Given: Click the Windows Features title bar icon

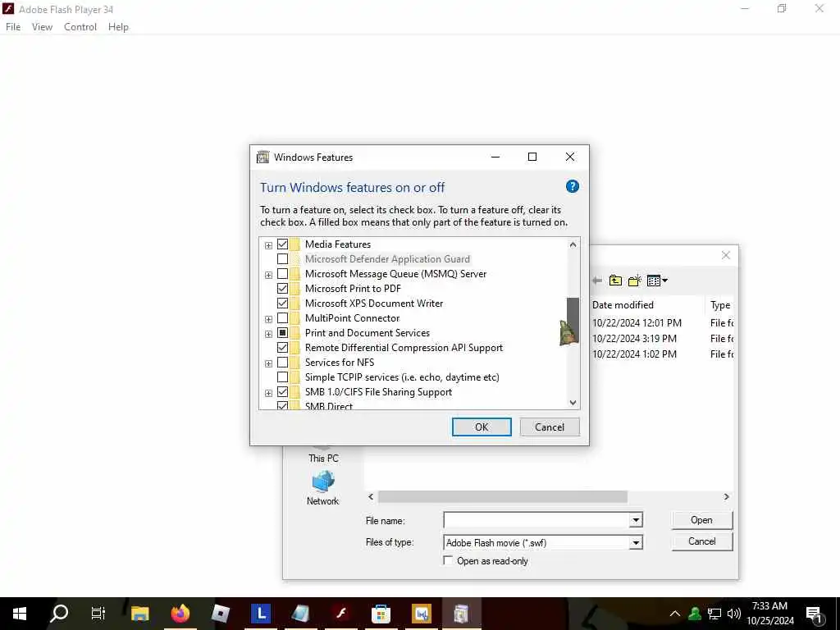Looking at the screenshot, I should tap(262, 157).
